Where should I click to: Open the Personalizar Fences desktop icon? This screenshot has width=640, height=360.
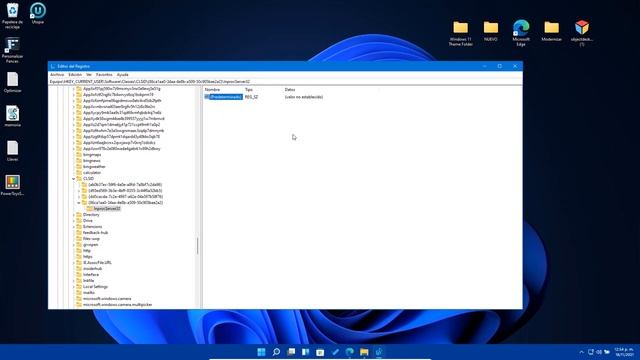12,50
